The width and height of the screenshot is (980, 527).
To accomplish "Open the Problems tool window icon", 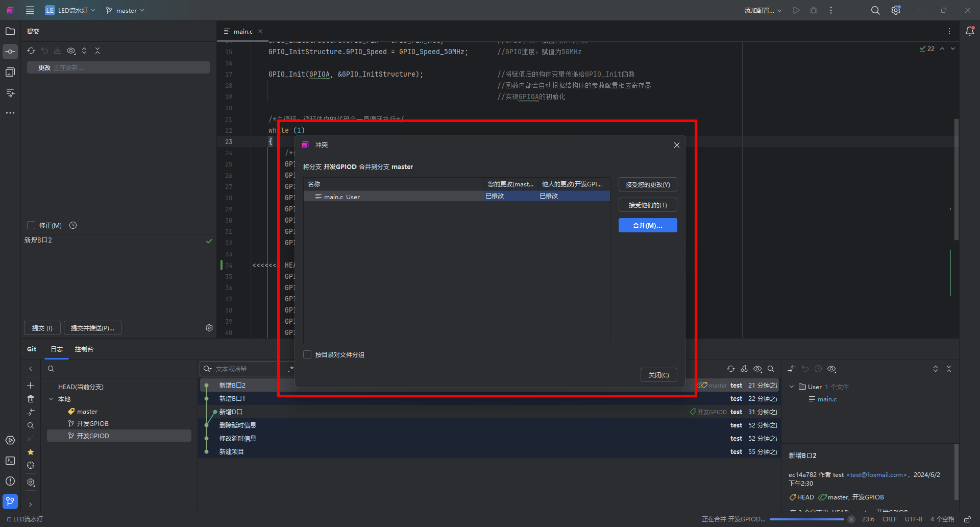I will pyautogui.click(x=10, y=481).
